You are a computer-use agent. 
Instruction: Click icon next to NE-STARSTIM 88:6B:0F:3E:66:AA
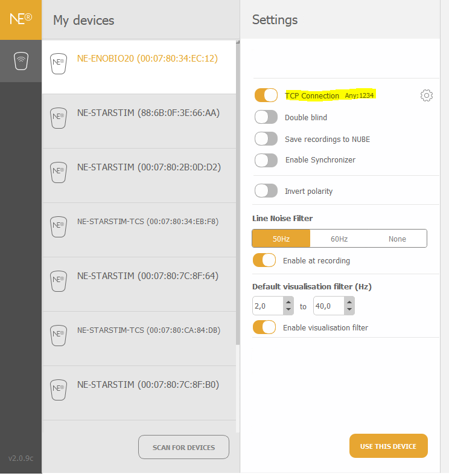coord(59,118)
